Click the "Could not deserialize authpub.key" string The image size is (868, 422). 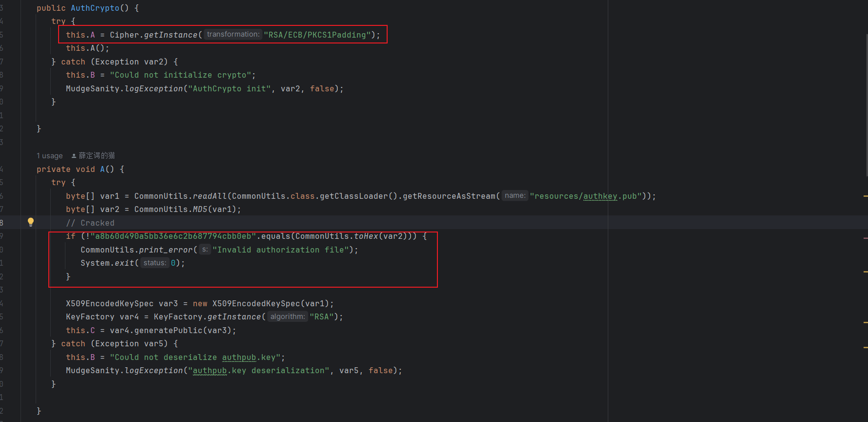(x=195, y=358)
